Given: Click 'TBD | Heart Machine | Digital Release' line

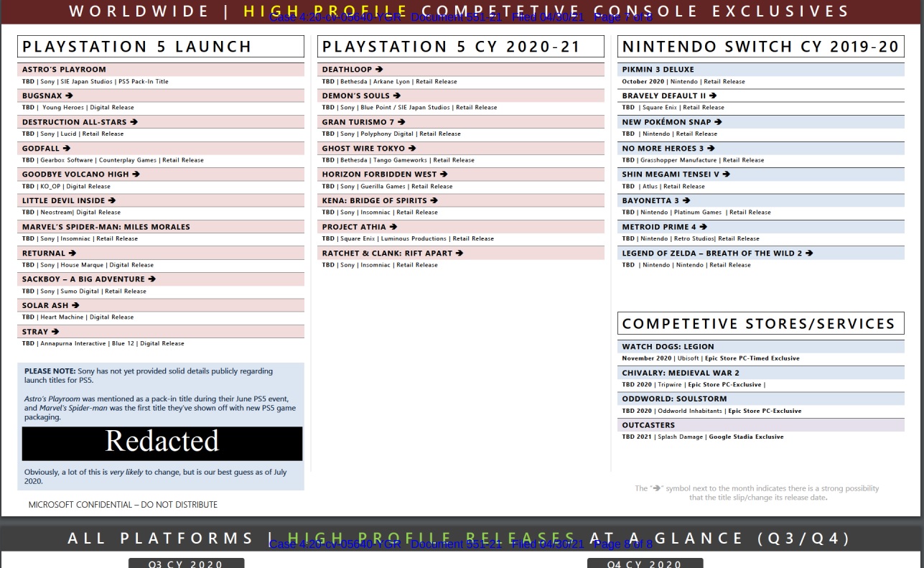Looking at the screenshot, I should (78, 317).
